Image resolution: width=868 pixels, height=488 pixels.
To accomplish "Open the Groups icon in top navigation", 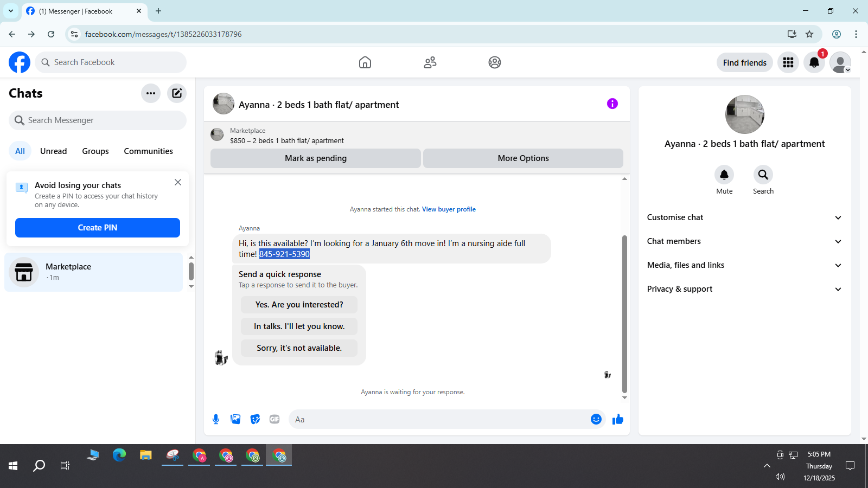I will click(495, 62).
